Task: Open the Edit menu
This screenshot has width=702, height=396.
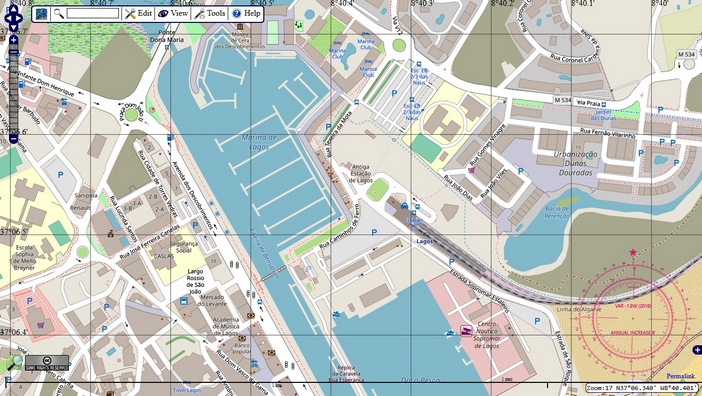Action: tap(138, 13)
